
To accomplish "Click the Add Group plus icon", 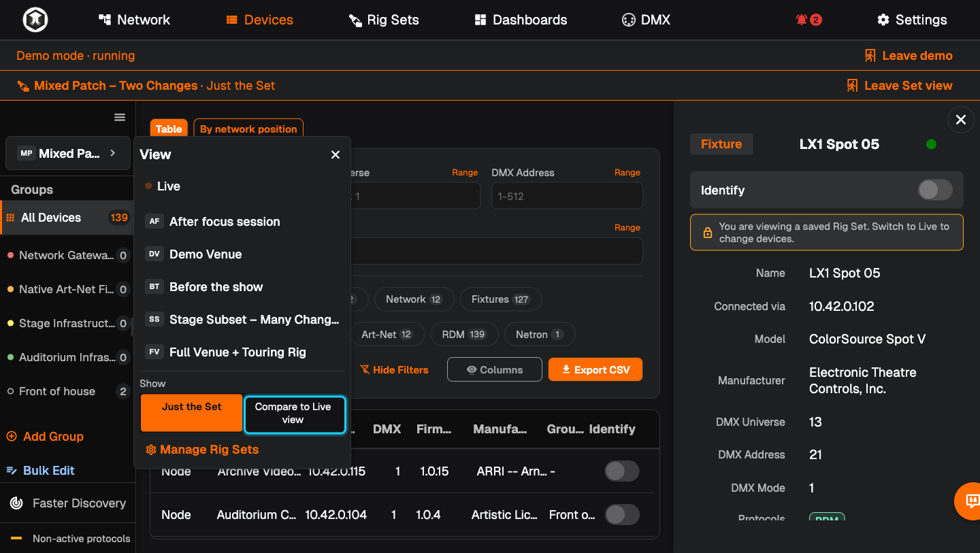I will point(12,437).
